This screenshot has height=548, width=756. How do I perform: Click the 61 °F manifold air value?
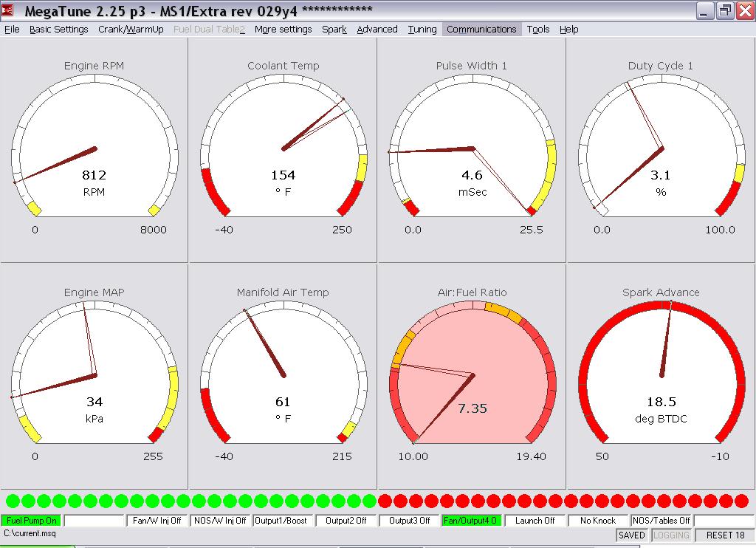[x=283, y=402]
